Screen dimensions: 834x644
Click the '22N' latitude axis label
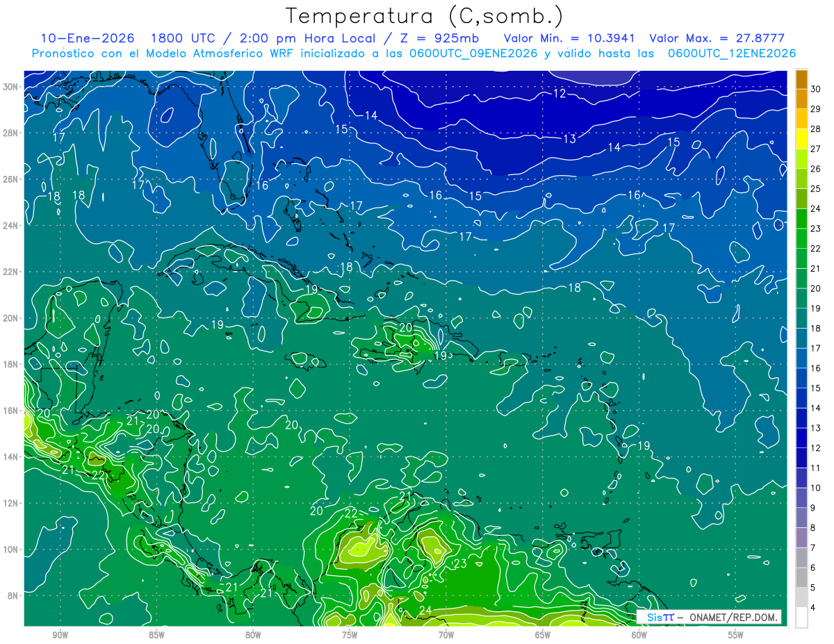click(x=12, y=272)
